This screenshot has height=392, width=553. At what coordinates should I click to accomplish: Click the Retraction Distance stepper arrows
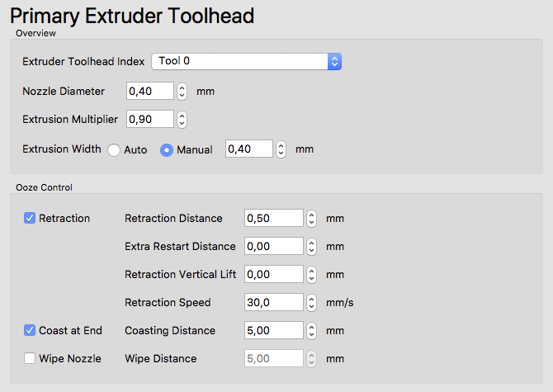312,219
